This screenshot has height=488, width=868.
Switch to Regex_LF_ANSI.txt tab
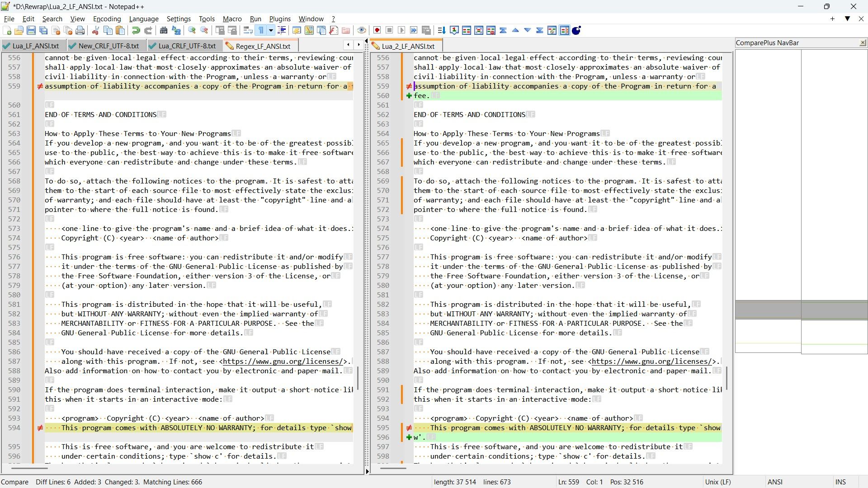click(x=261, y=46)
